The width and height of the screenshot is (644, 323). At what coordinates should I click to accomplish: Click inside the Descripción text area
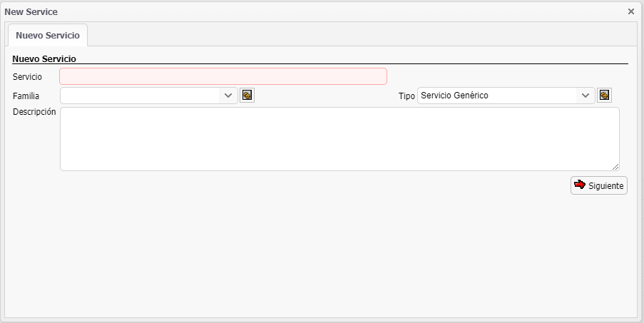pos(339,139)
